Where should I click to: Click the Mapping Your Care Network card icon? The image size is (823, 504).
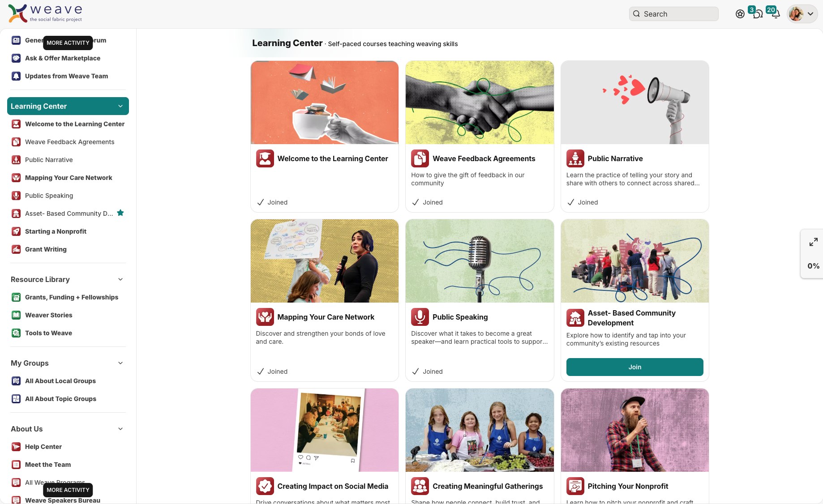pos(265,317)
